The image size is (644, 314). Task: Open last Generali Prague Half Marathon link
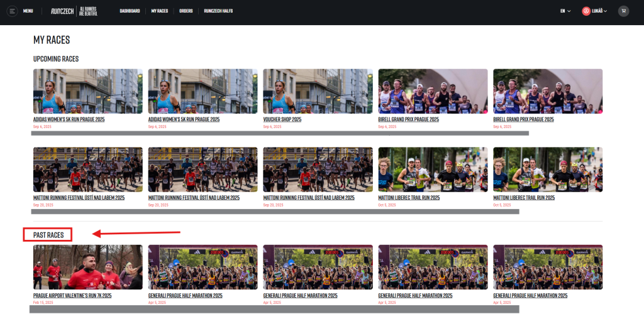[x=530, y=296]
